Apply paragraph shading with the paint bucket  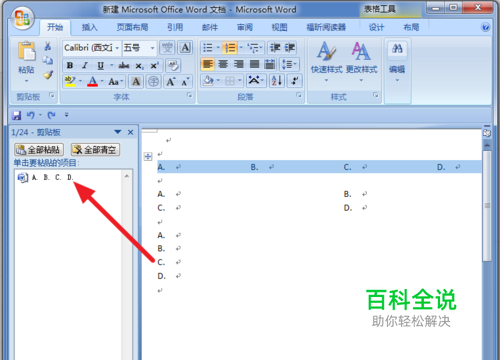[208, 81]
